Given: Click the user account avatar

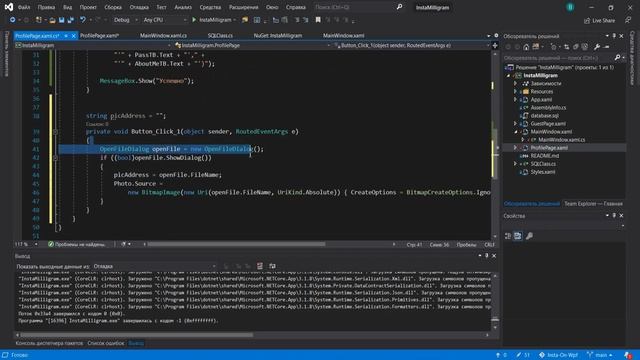Looking at the screenshot, I should click(x=570, y=7).
